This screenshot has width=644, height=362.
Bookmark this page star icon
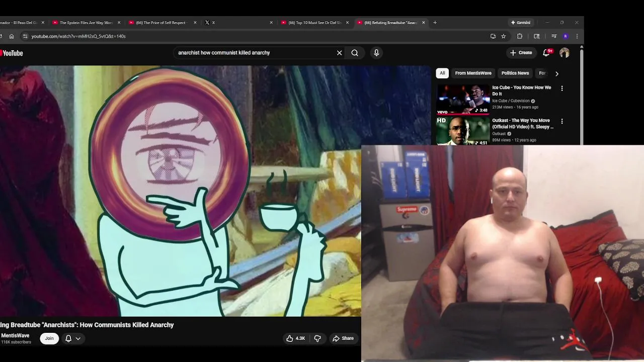(x=504, y=36)
